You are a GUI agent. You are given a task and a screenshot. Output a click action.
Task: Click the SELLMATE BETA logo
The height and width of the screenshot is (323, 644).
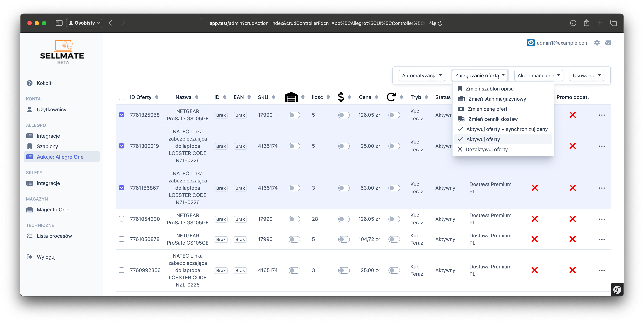click(x=62, y=52)
